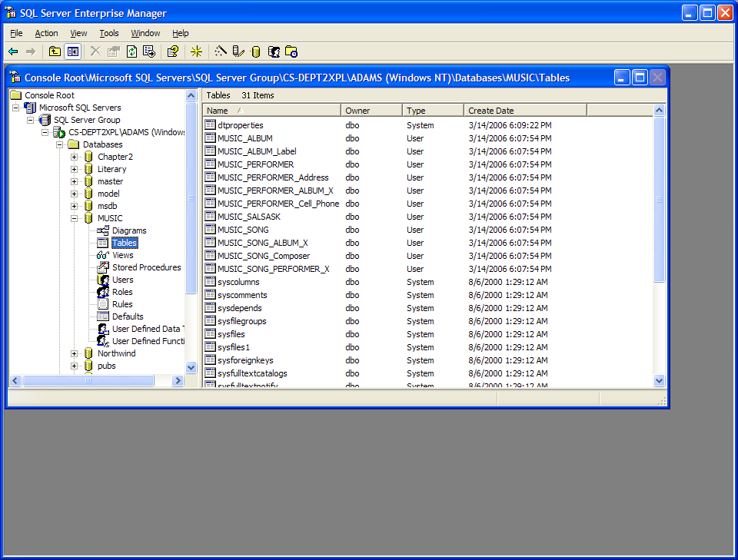Viewport: 738px width, 560px height.
Task: Click the Delete X toolbar icon
Action: [x=95, y=51]
